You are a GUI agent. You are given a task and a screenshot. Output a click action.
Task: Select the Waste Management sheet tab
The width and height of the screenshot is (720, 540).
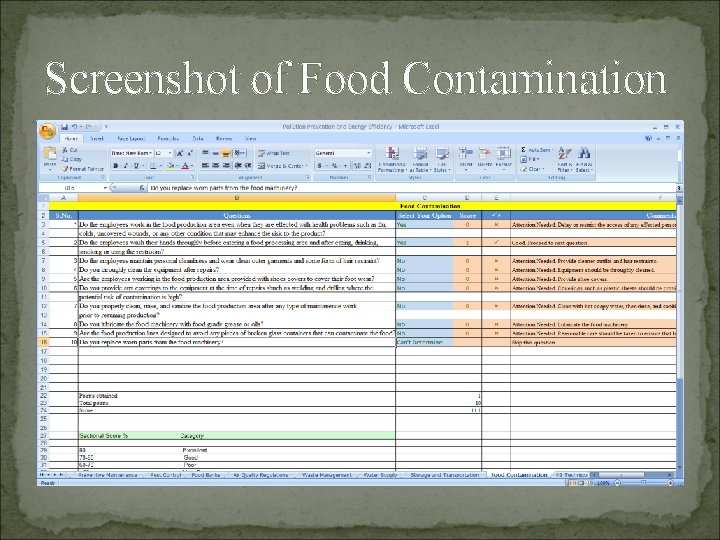[326, 475]
